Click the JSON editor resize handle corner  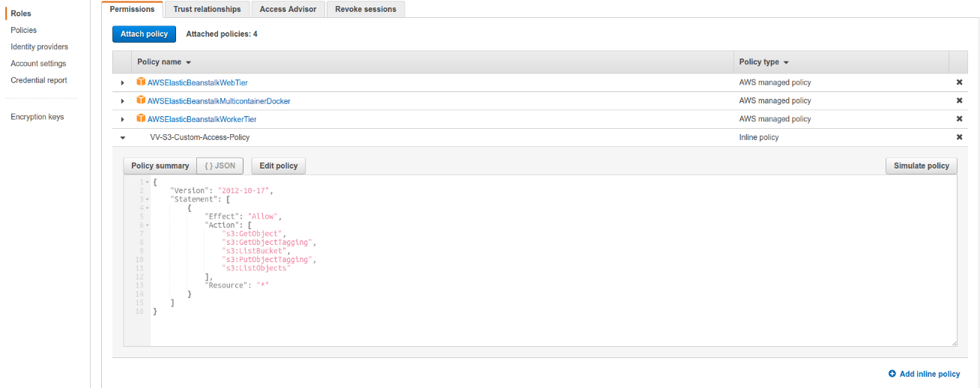tap(953, 342)
